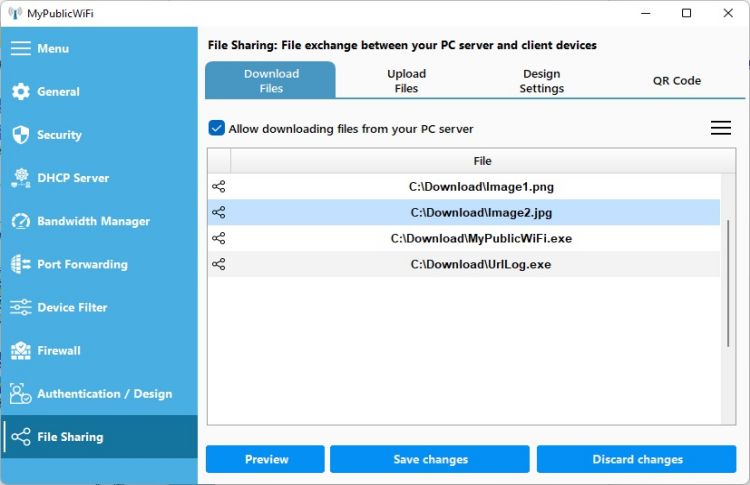The height and width of the screenshot is (485, 750).
Task: Click the Security shield icon
Action: pos(21,135)
